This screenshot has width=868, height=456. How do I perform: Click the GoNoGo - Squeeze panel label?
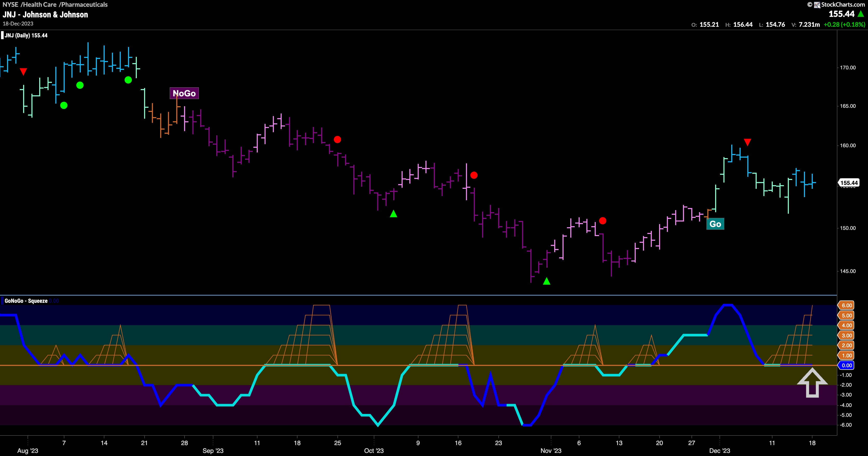pyautogui.click(x=26, y=301)
